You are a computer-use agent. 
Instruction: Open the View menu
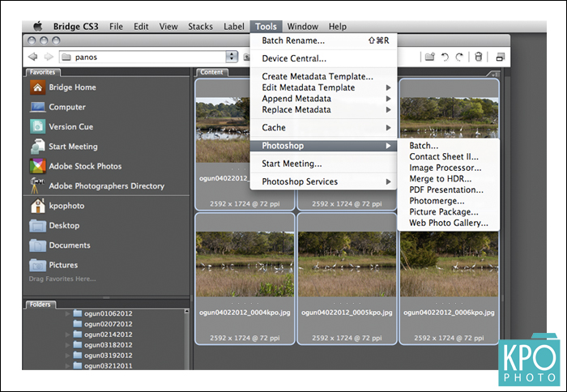pos(168,27)
